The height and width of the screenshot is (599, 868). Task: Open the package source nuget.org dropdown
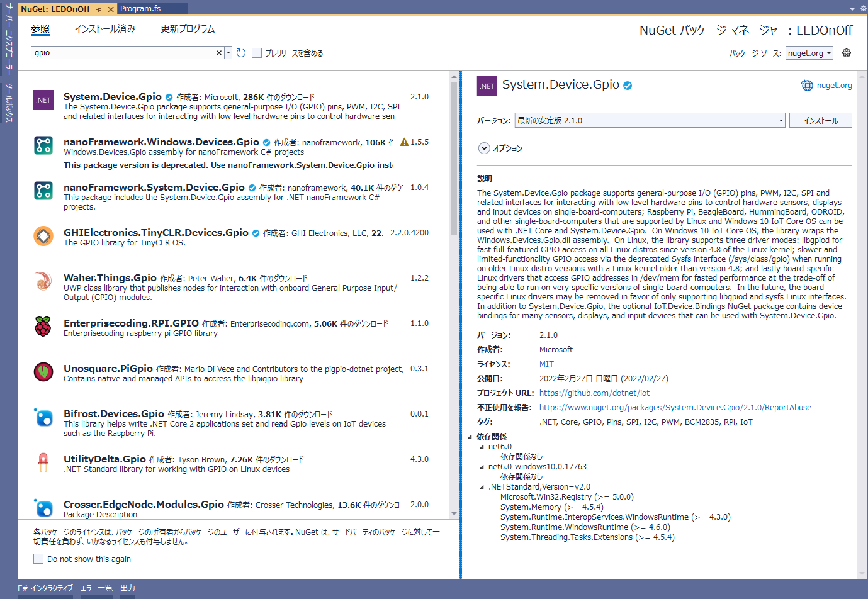809,53
